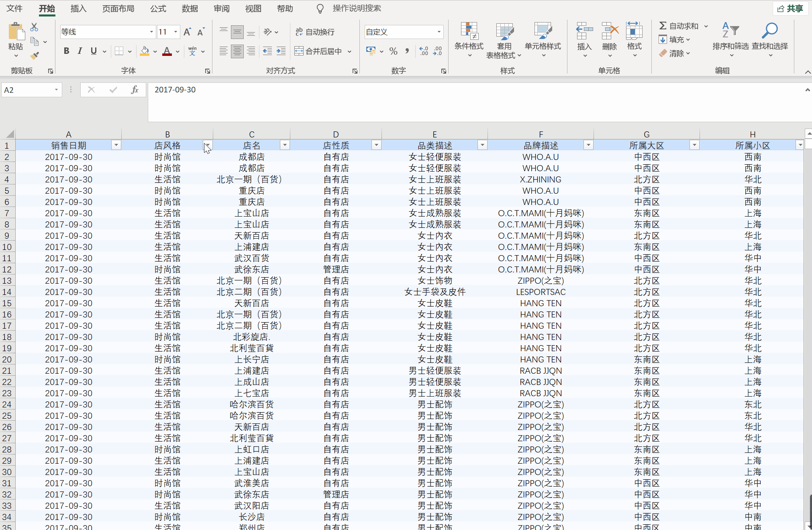Screen dimensions: 812x530
Task: Increase font size with larger A
Action: (187, 32)
